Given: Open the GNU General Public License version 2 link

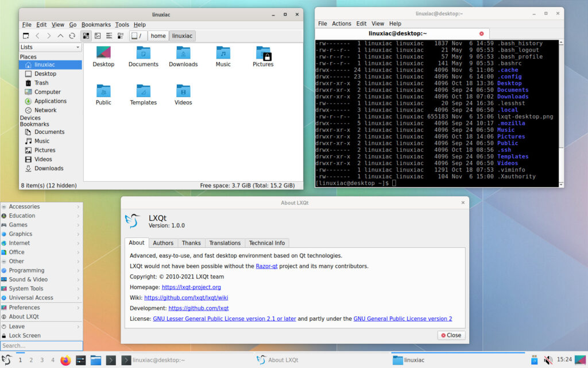Looking at the screenshot, I should point(403,319).
